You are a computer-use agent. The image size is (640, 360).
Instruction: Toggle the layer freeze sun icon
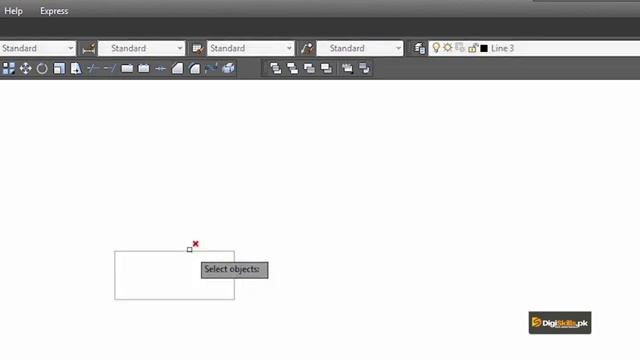[448, 48]
